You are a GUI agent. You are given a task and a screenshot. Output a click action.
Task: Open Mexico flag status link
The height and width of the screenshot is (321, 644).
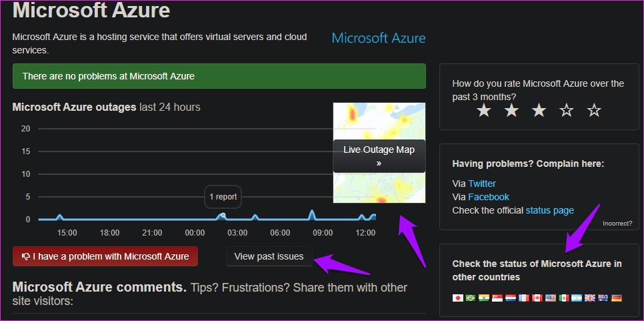564,298
